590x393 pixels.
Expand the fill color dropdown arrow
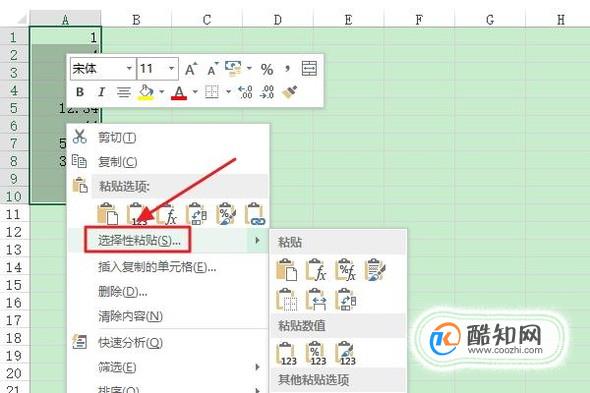pyautogui.click(x=162, y=92)
